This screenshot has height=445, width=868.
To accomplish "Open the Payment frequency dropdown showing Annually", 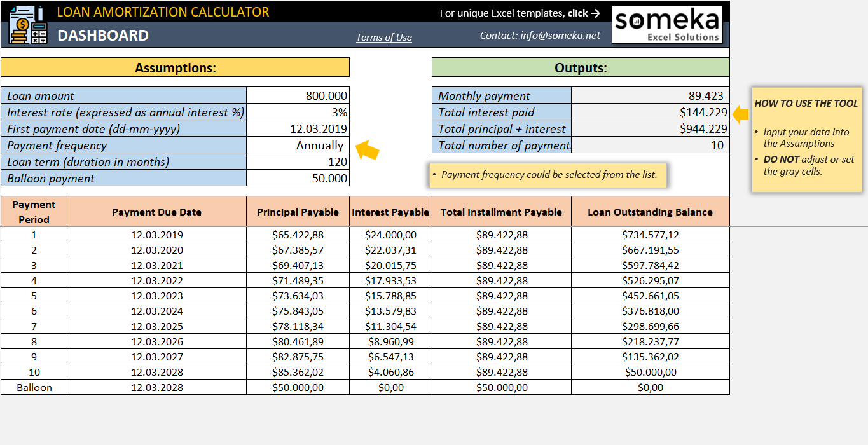I will tap(298, 145).
